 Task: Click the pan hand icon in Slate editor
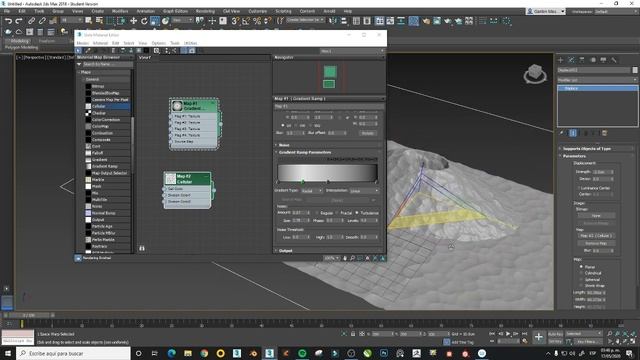click(345, 258)
